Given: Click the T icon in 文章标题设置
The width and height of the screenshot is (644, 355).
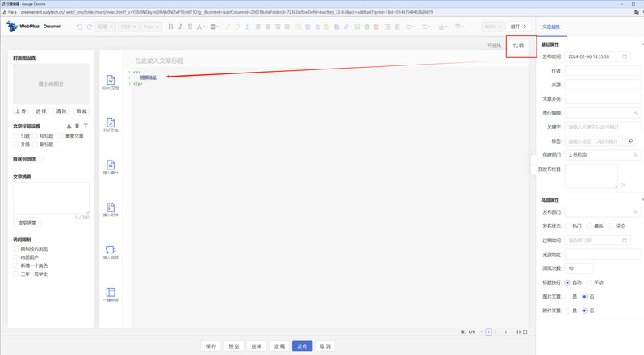Looking at the screenshot, I should click(x=86, y=126).
